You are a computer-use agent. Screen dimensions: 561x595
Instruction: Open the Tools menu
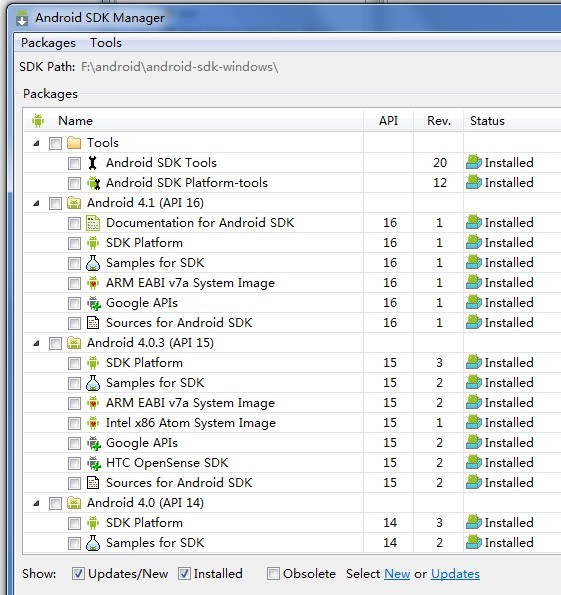pos(106,43)
